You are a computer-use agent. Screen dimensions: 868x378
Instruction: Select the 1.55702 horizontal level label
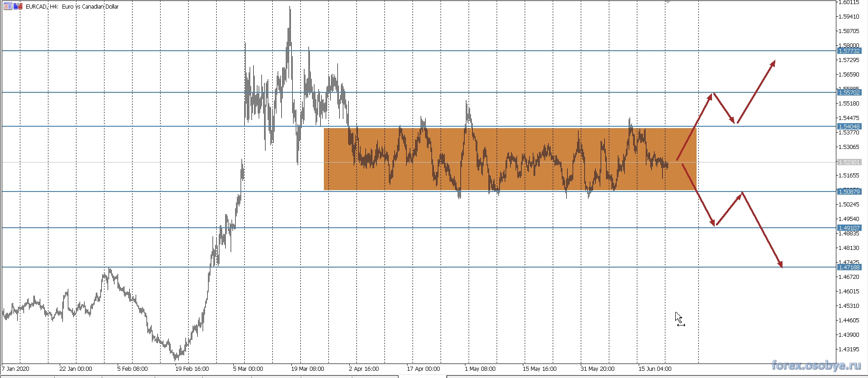point(849,93)
